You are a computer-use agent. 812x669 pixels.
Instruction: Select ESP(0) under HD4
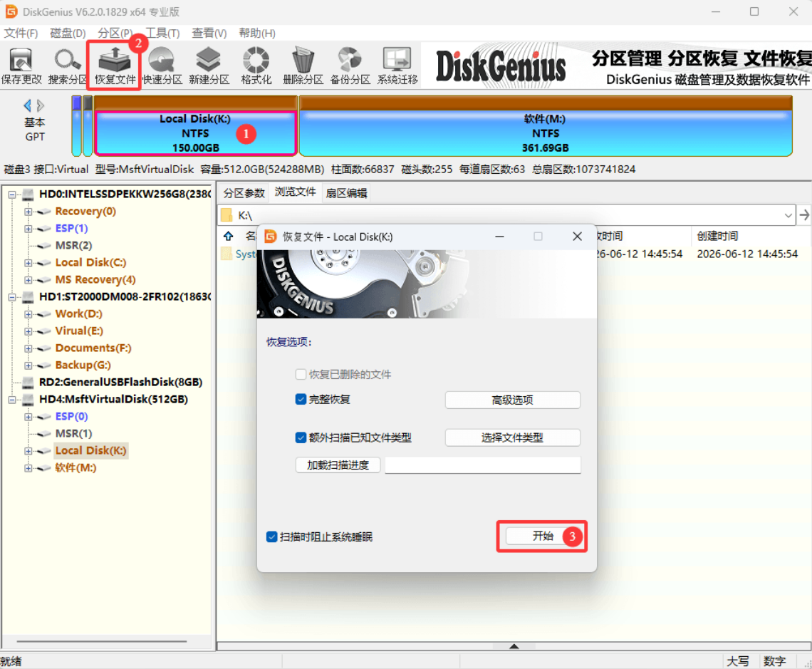coord(71,416)
